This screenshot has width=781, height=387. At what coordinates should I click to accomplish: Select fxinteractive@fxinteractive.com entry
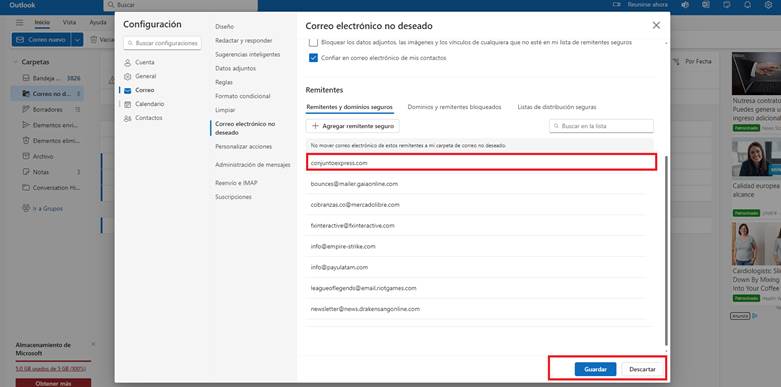[477, 226]
